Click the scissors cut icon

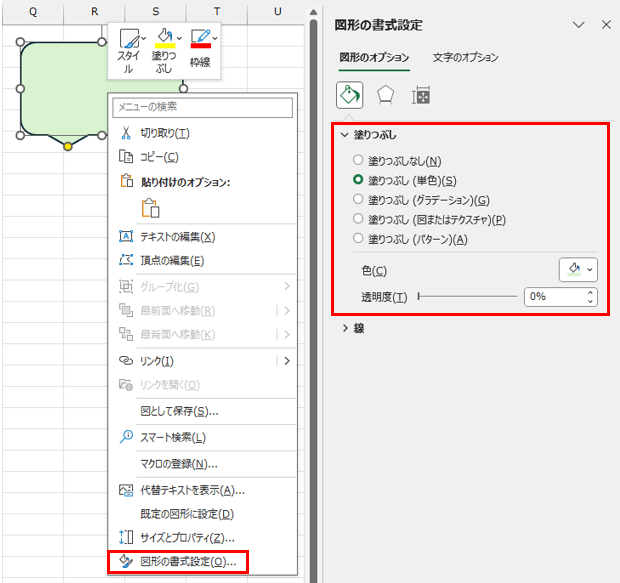click(x=126, y=133)
